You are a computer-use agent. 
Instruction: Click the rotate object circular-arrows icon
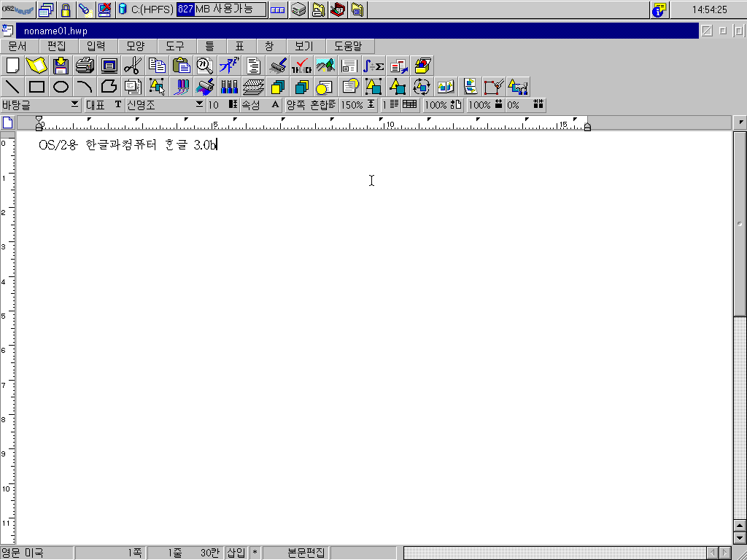point(422,87)
